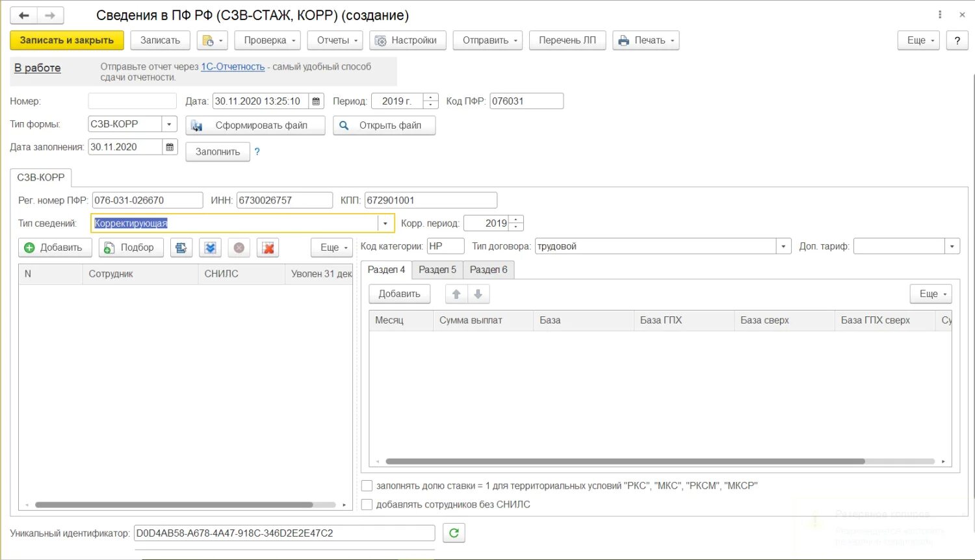The image size is (975, 560).
Task: Open the calendar picker for Дата
Action: [x=316, y=101]
